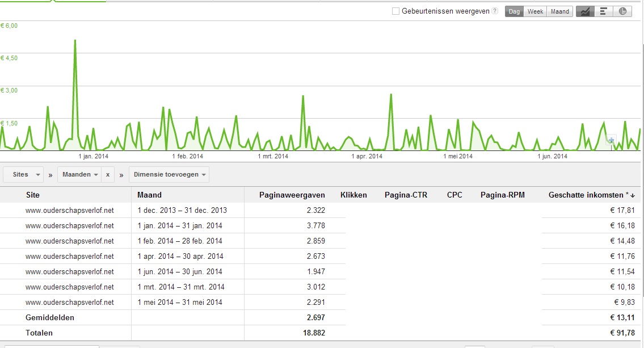Click site link in the December 2013 row

(70, 211)
